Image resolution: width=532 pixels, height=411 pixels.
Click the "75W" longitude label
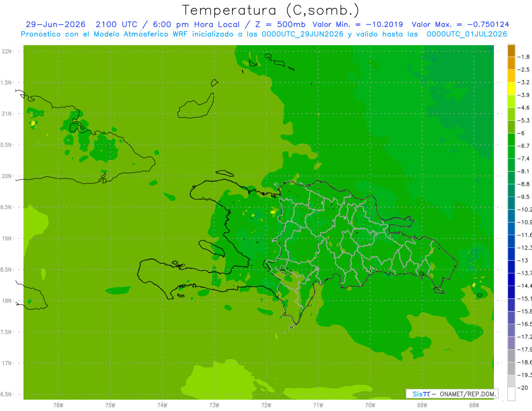click(x=110, y=405)
